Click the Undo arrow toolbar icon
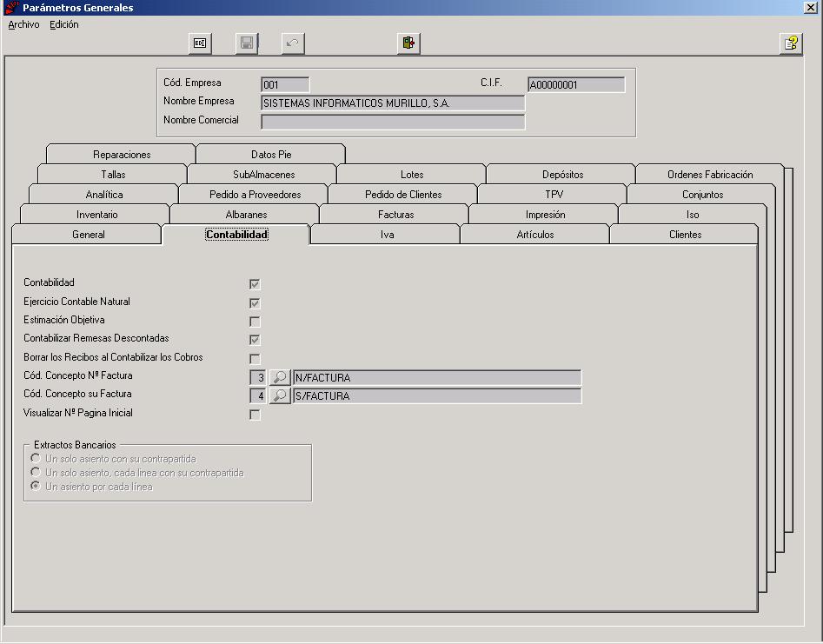Viewport: 823px width, 644px height. (293, 43)
